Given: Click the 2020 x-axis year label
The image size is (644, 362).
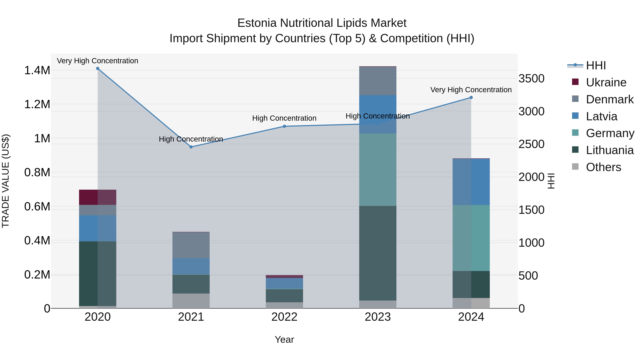Looking at the screenshot, I should [98, 317].
